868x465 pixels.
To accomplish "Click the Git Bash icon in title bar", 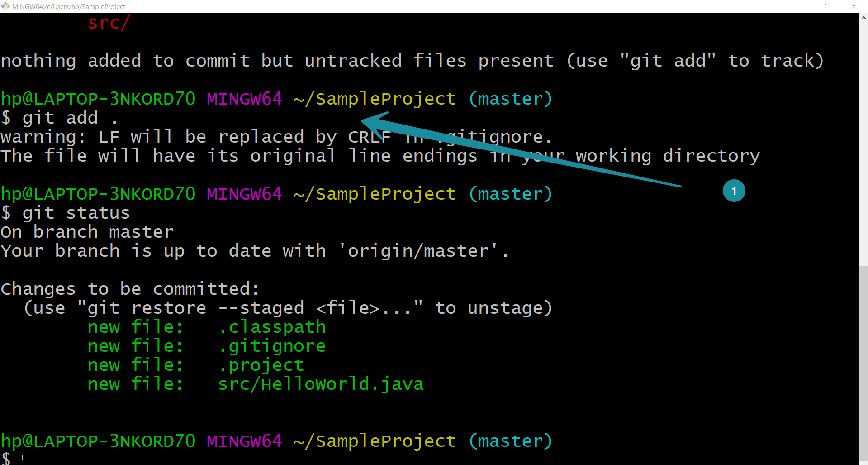I will (x=5, y=6).
